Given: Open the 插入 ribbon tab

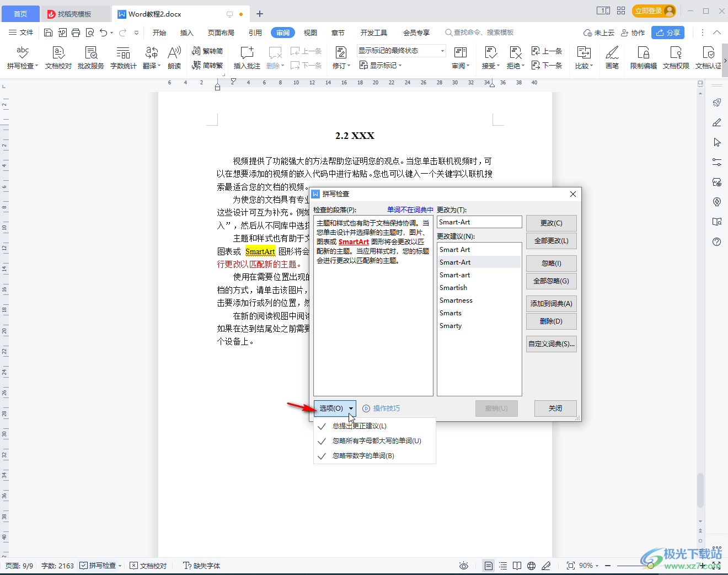Looking at the screenshot, I should click(187, 33).
